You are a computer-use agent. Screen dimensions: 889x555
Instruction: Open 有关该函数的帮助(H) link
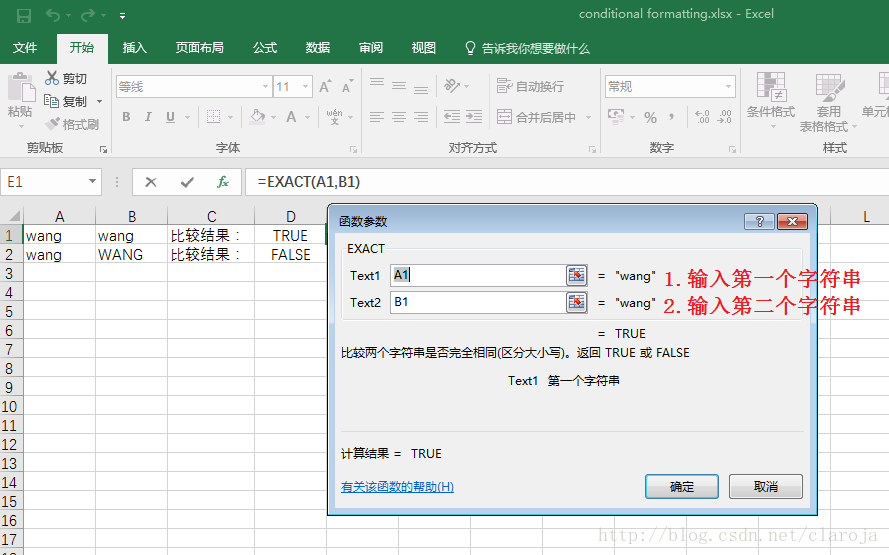tap(397, 486)
